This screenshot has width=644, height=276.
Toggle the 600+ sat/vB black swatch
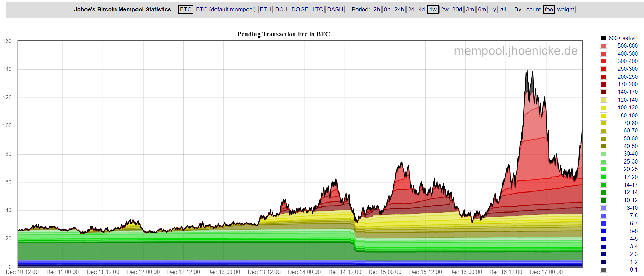click(x=603, y=38)
